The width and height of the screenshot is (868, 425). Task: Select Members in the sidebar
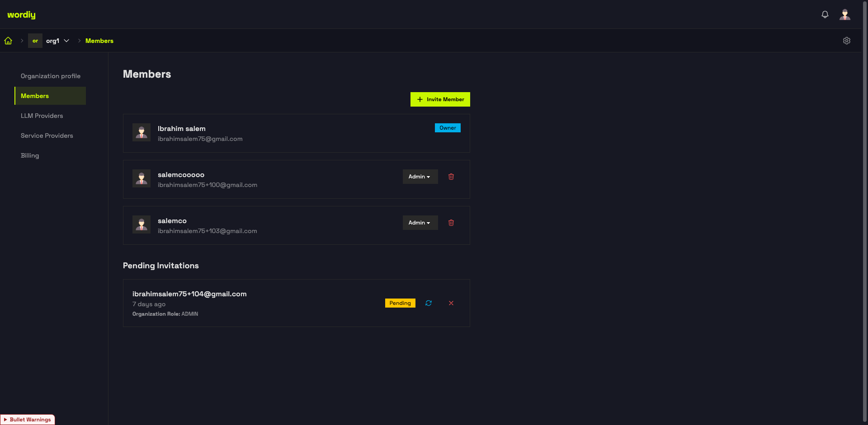click(50, 96)
